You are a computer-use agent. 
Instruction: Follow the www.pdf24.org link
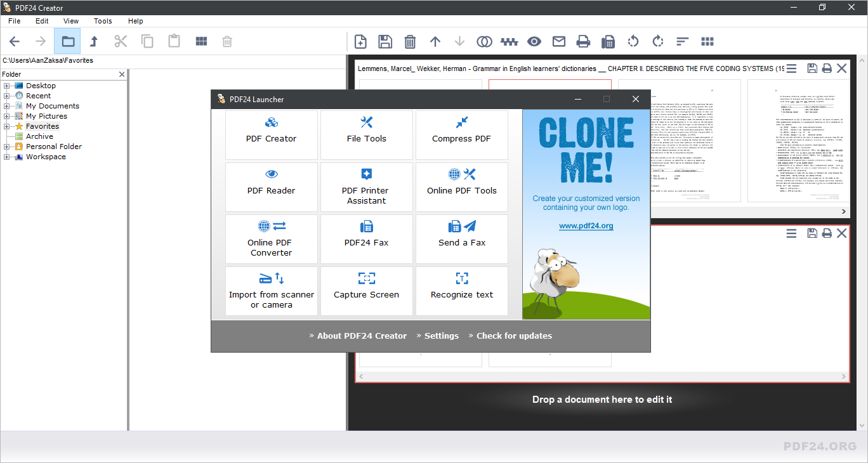point(586,226)
